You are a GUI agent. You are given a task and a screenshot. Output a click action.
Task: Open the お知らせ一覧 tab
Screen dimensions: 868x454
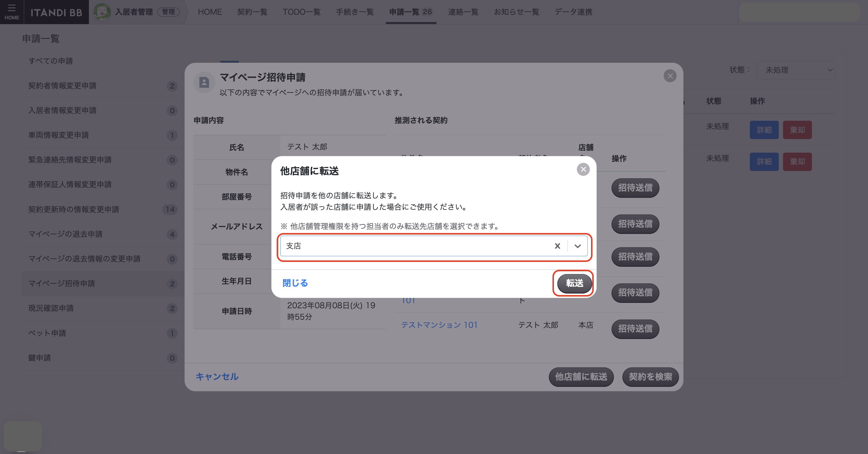click(x=517, y=12)
